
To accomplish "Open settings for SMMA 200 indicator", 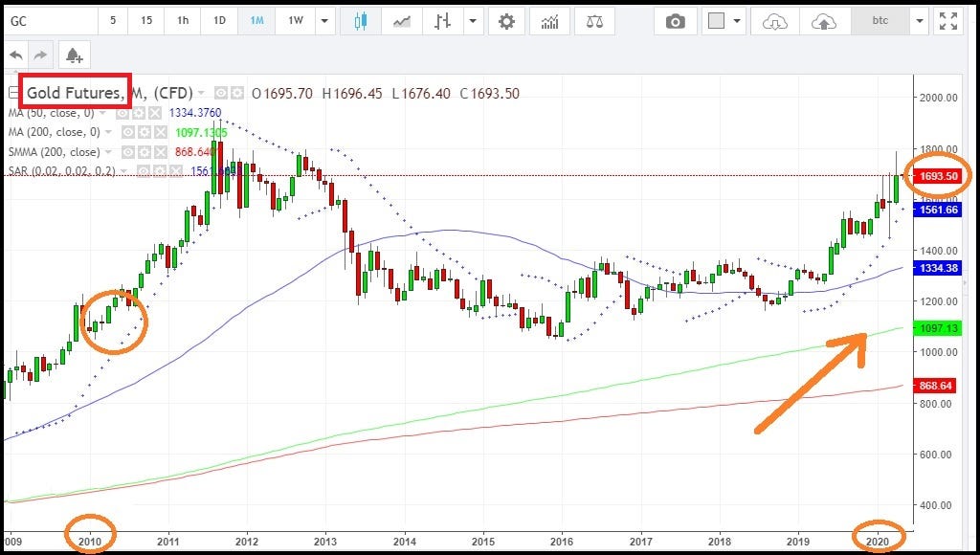I will 145,152.
